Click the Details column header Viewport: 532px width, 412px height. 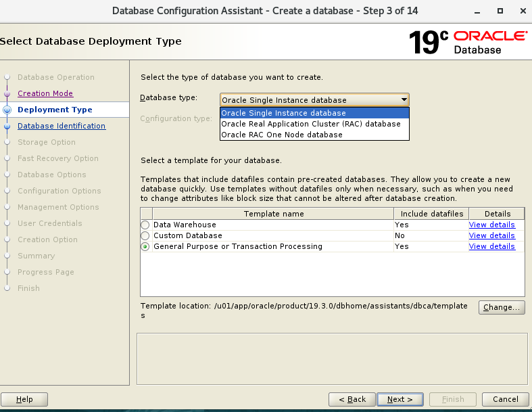[497, 214]
